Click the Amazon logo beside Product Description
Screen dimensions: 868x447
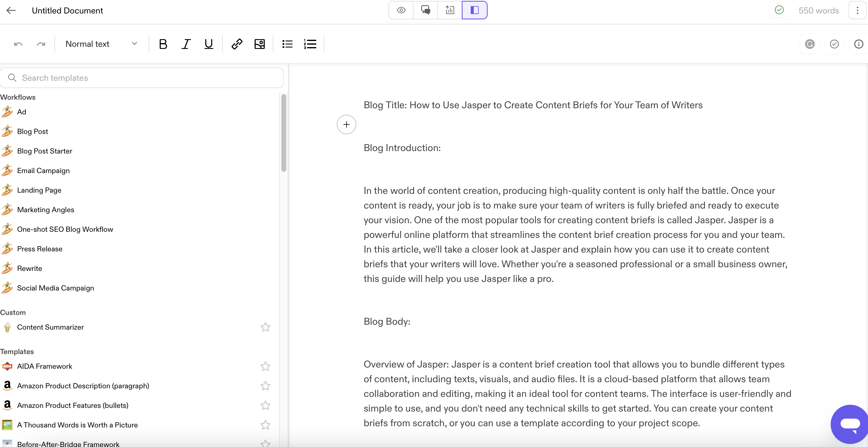[7, 386]
